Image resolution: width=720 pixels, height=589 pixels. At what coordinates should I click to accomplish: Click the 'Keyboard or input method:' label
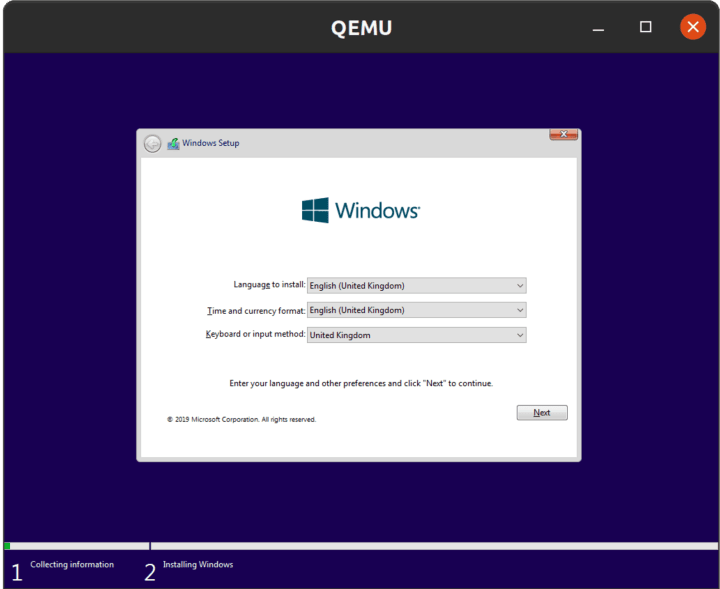click(x=255, y=334)
